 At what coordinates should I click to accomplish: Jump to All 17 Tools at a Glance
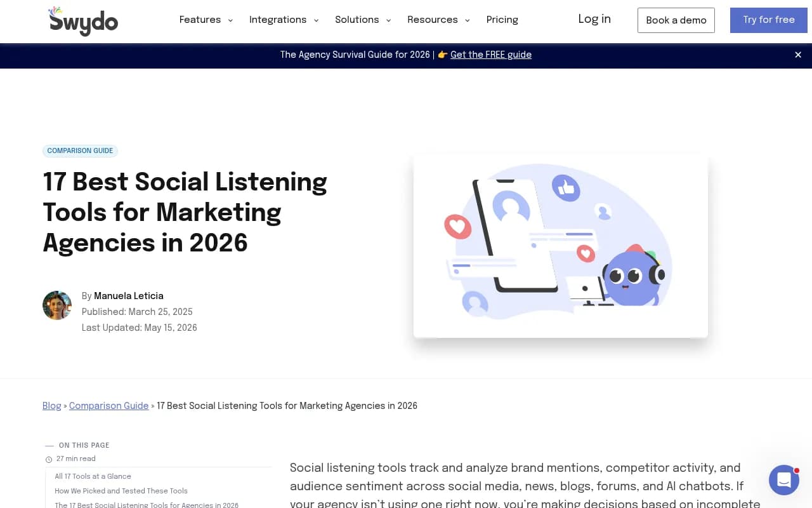point(93,476)
